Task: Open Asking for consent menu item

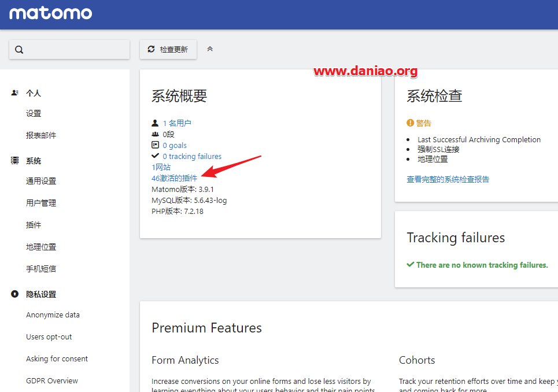Action: pyautogui.click(x=57, y=358)
